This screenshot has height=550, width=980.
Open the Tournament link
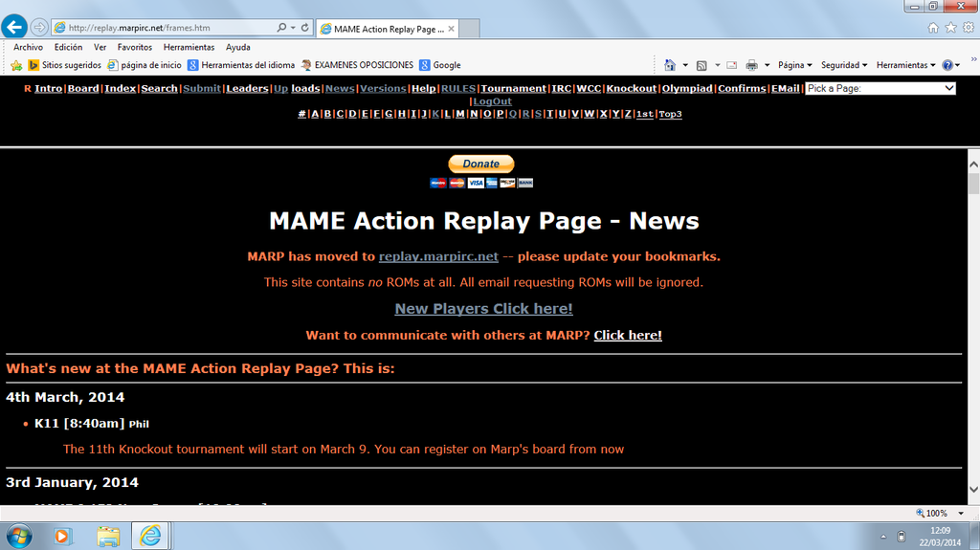tap(513, 88)
